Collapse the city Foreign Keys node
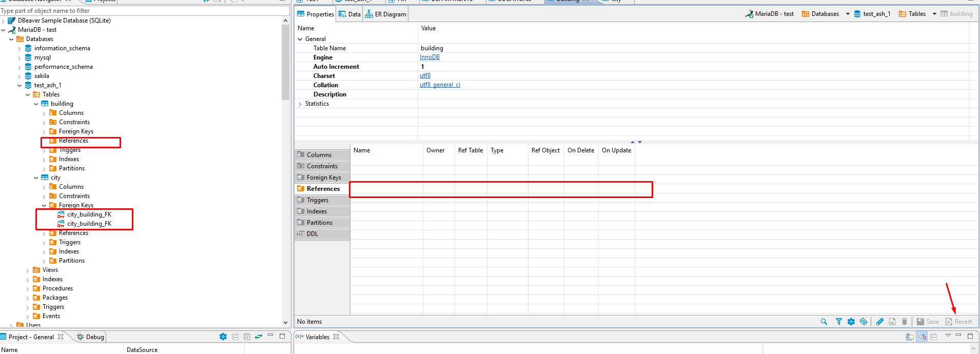Viewport: 980px width, 354px height. [44, 206]
